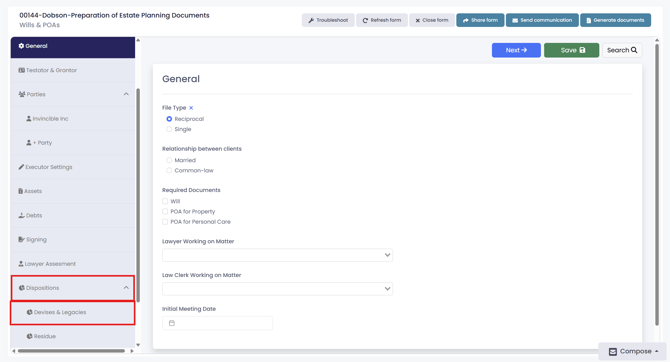Save the form
Screen dimensions: 670x362
571,50
